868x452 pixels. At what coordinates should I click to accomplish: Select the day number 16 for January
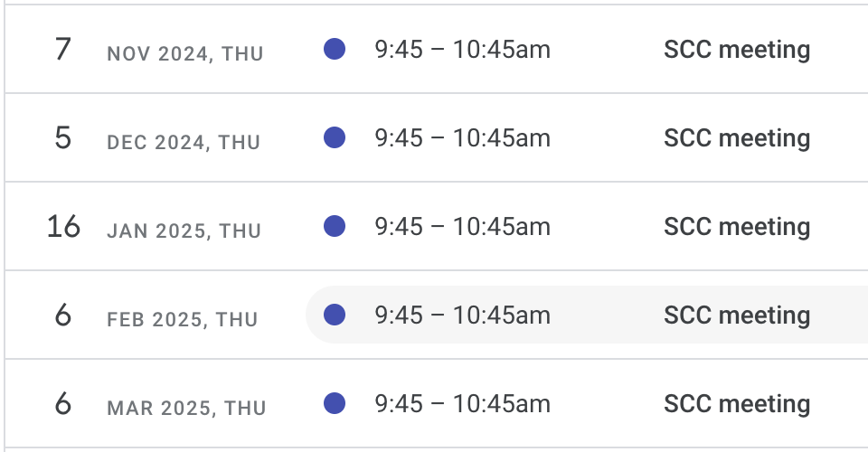pyautogui.click(x=63, y=226)
